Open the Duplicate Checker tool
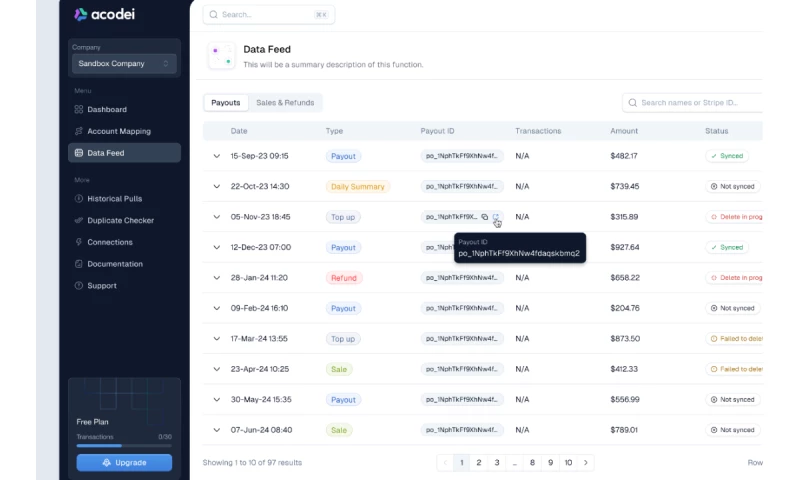Image resolution: width=800 pixels, height=480 pixels. 120,220
